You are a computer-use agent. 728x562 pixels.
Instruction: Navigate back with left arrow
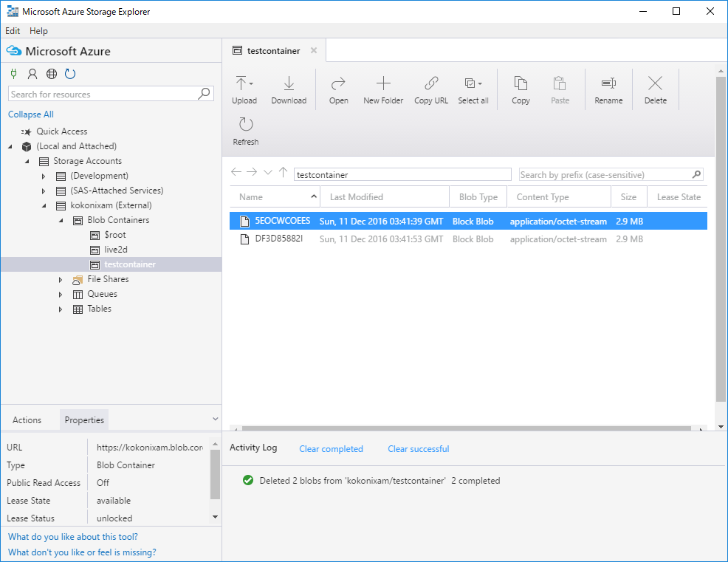point(236,172)
